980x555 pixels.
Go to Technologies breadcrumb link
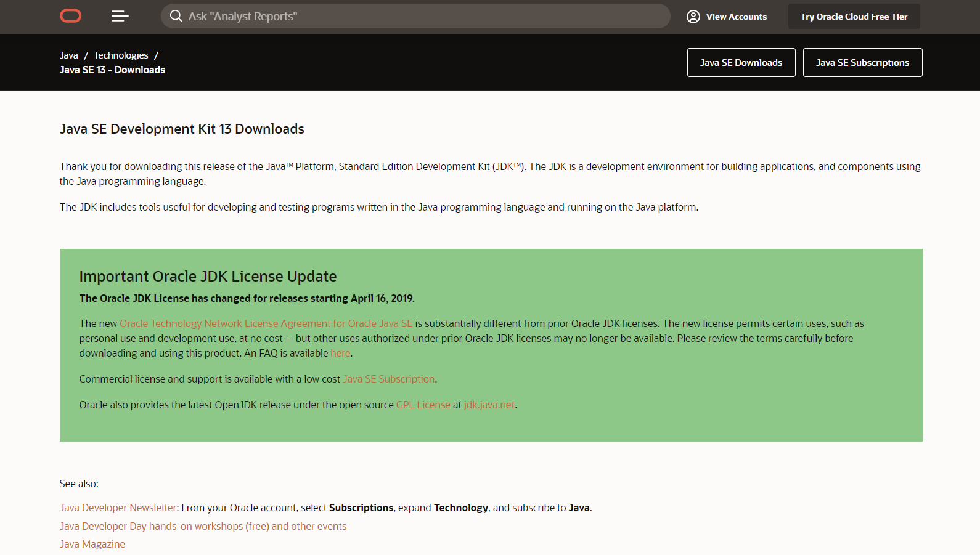click(121, 55)
